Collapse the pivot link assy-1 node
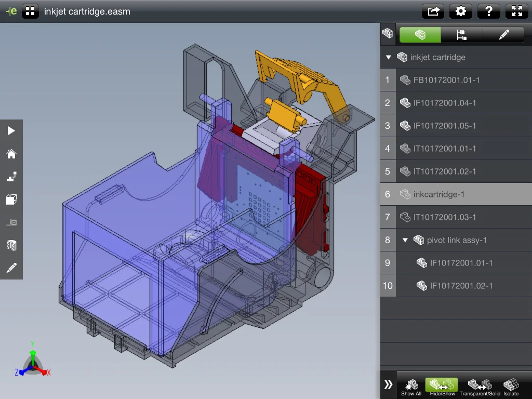The image size is (532, 399). point(406,240)
